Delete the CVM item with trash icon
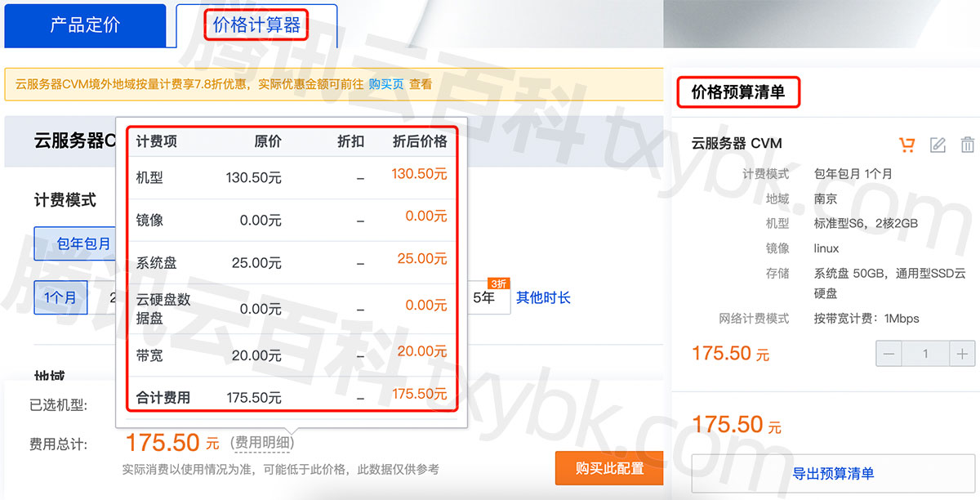This screenshot has width=980, height=500. tap(968, 145)
